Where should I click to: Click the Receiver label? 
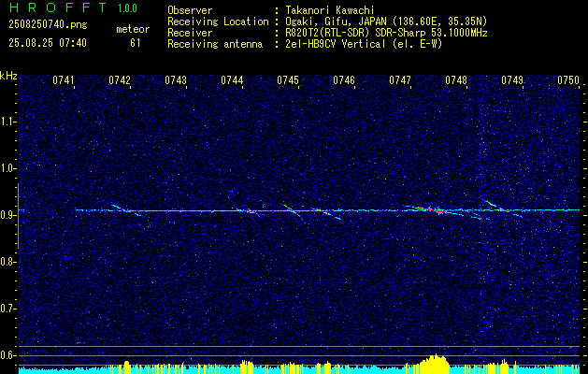click(x=190, y=33)
